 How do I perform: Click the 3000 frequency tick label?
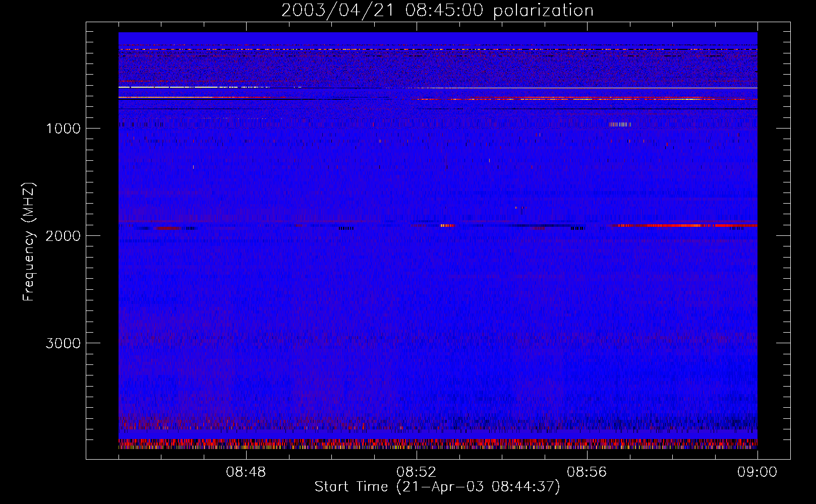(63, 343)
